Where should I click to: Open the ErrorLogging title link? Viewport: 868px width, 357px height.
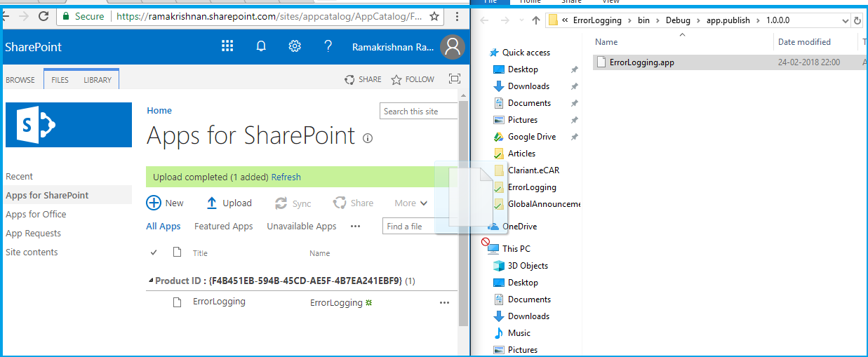click(x=219, y=302)
